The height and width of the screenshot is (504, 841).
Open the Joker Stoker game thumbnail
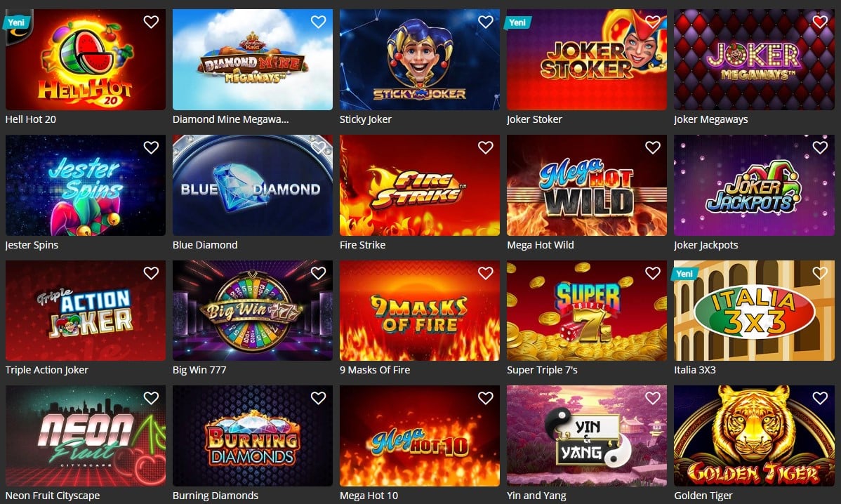[x=587, y=60]
